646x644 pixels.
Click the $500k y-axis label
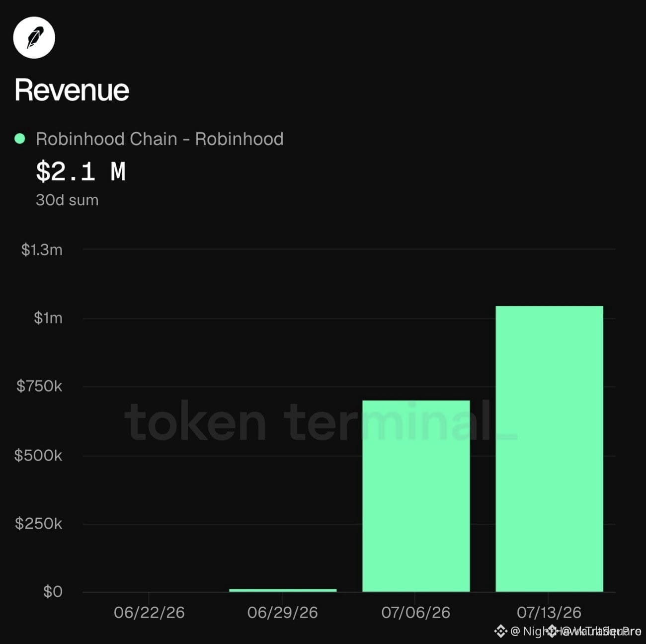(x=38, y=455)
